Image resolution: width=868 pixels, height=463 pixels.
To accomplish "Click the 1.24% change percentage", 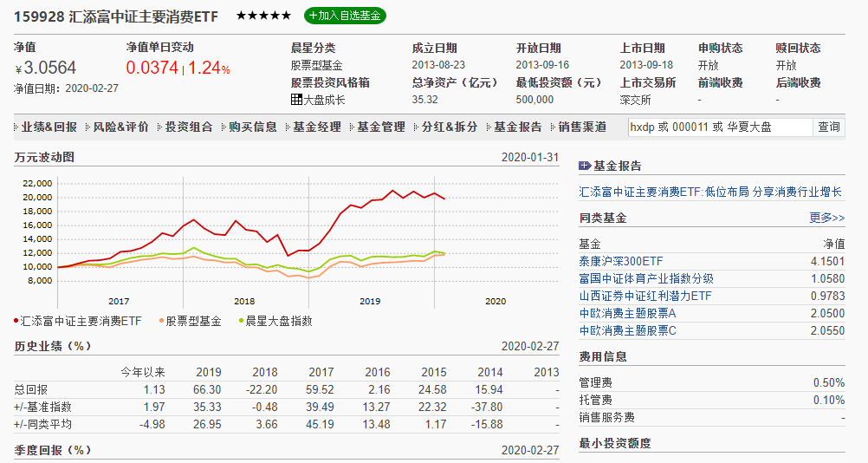I will [x=210, y=68].
